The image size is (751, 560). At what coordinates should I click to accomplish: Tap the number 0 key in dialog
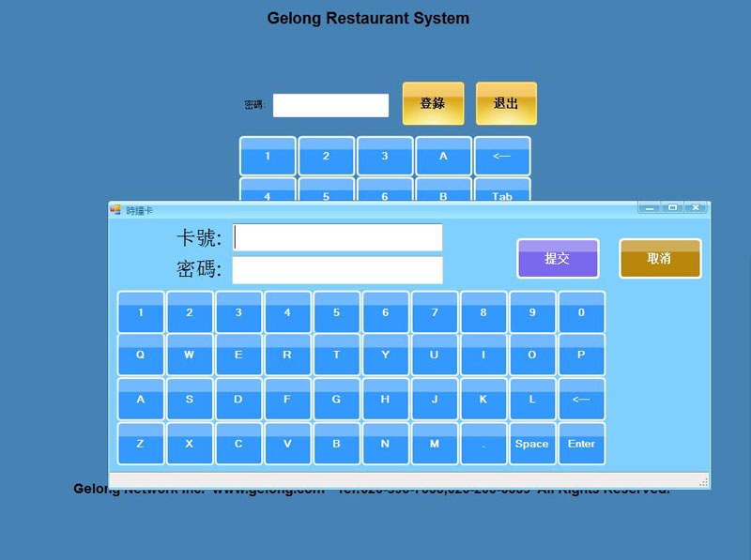pos(581,312)
